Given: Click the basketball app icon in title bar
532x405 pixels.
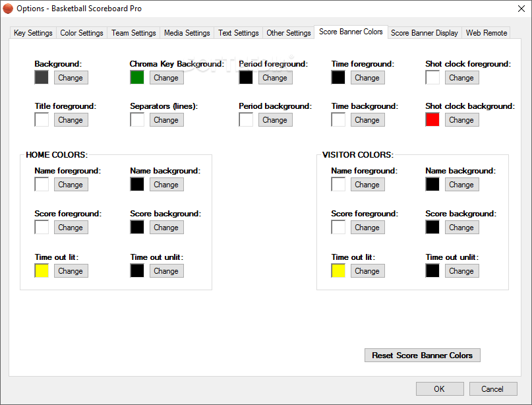Looking at the screenshot, I should point(7,9).
